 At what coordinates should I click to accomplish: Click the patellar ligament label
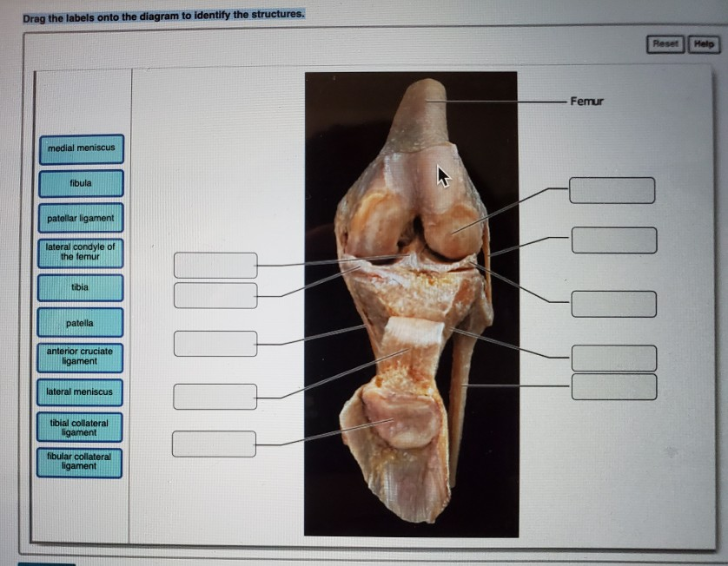click(x=79, y=218)
